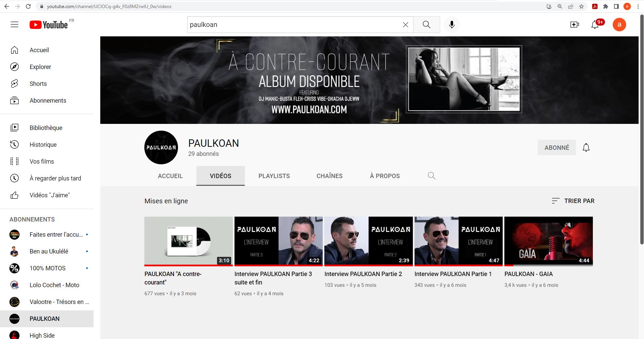The width and height of the screenshot is (644, 339).
Task: Open the GAÏA video thumbnail
Action: point(548,241)
